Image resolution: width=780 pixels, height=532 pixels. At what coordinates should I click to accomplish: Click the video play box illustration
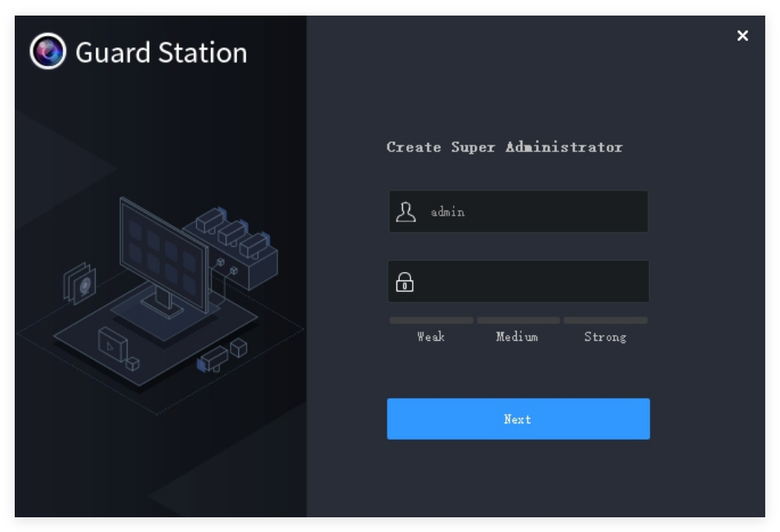[x=112, y=344]
